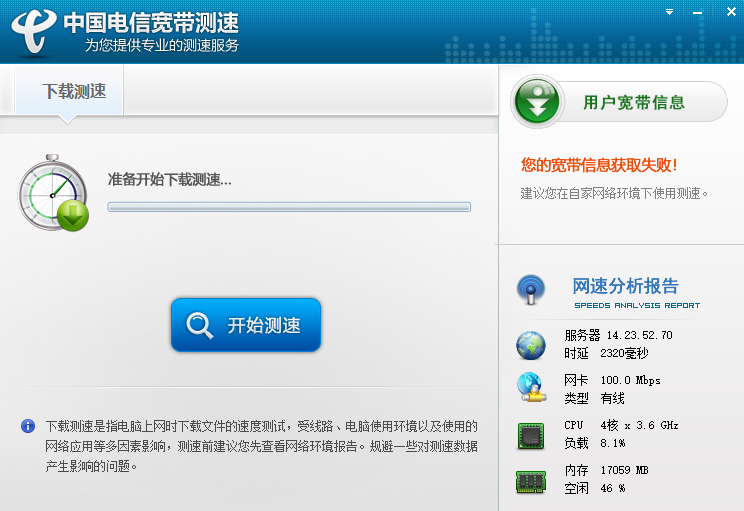The height and width of the screenshot is (511, 744).
Task: Click the antenna signal icon near 网速分析报告
Action: click(x=531, y=289)
